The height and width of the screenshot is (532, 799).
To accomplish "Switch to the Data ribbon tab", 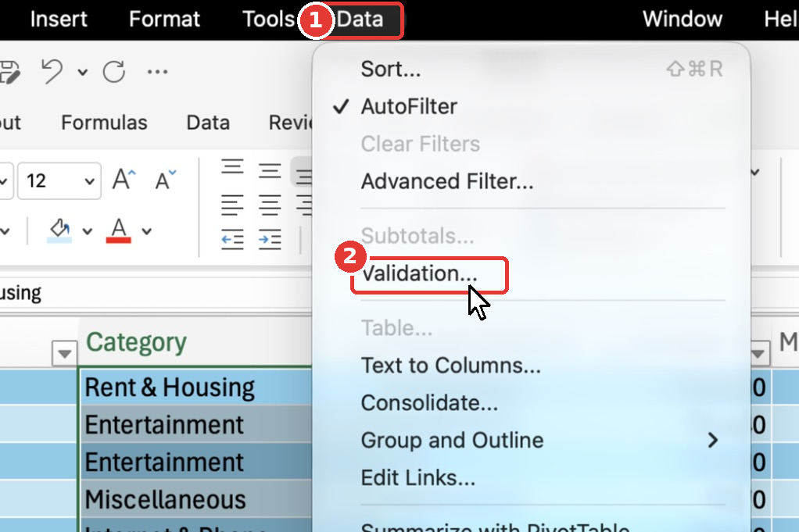I will [208, 123].
